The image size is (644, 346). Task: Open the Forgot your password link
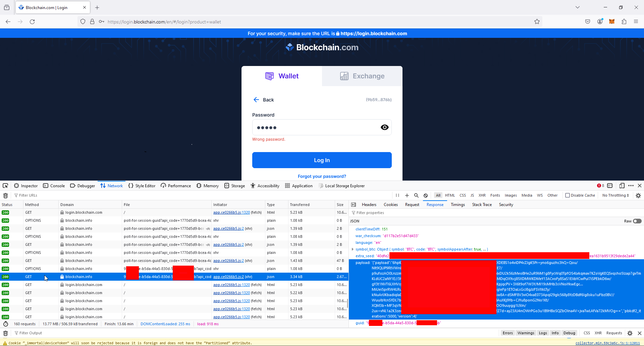[x=322, y=176]
